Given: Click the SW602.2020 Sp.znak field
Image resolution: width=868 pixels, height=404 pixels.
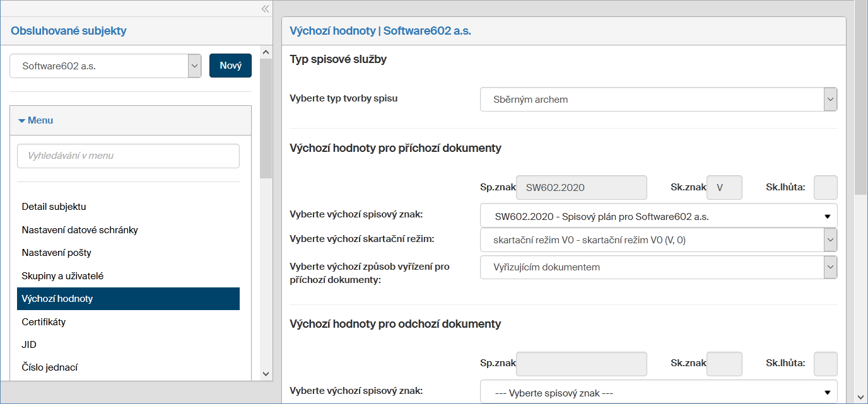Looking at the screenshot, I should coord(581,188).
